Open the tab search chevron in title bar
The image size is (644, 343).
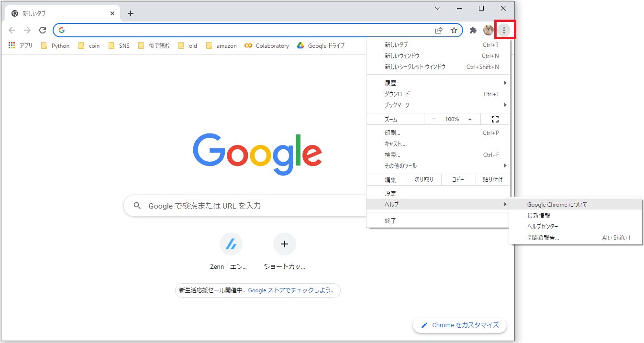[x=437, y=8]
